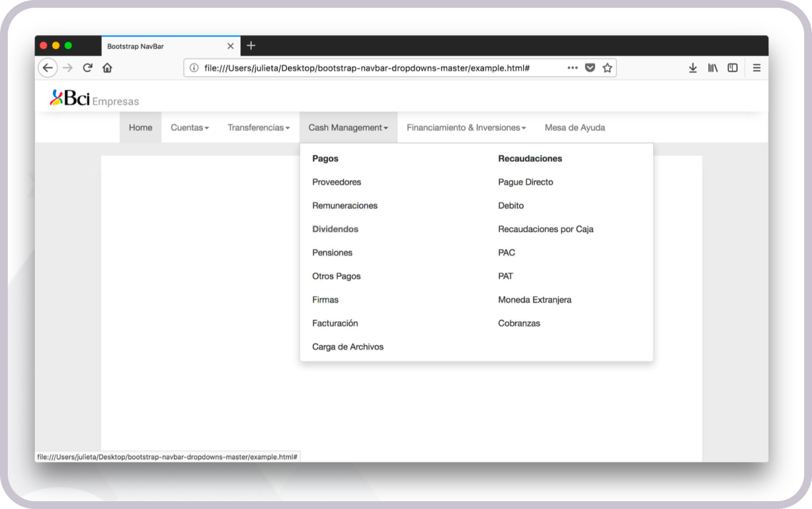Choose Proveedores from the Pagos column
The image size is (812, 509).
(x=336, y=183)
